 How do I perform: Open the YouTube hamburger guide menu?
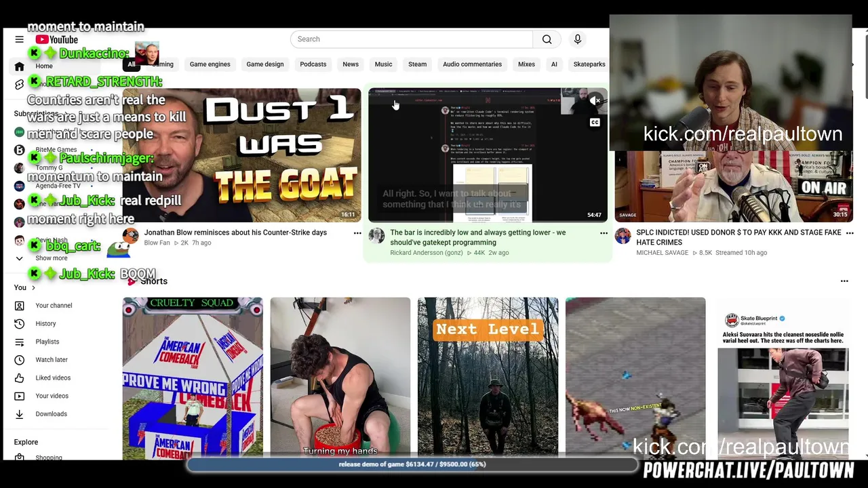click(x=19, y=39)
